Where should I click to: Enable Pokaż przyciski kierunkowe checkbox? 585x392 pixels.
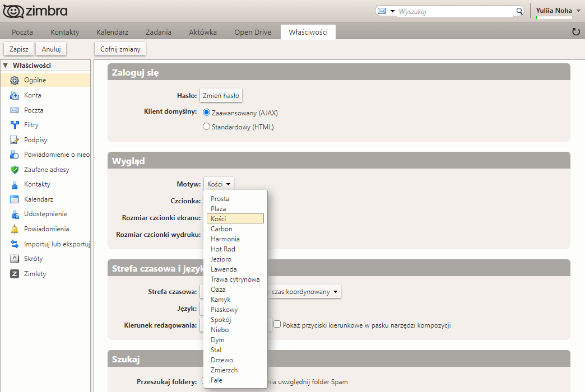[277, 324]
